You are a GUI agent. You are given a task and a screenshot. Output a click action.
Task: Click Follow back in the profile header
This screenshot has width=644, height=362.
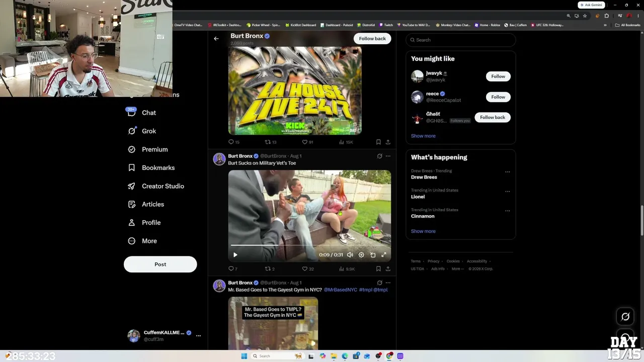click(x=372, y=39)
